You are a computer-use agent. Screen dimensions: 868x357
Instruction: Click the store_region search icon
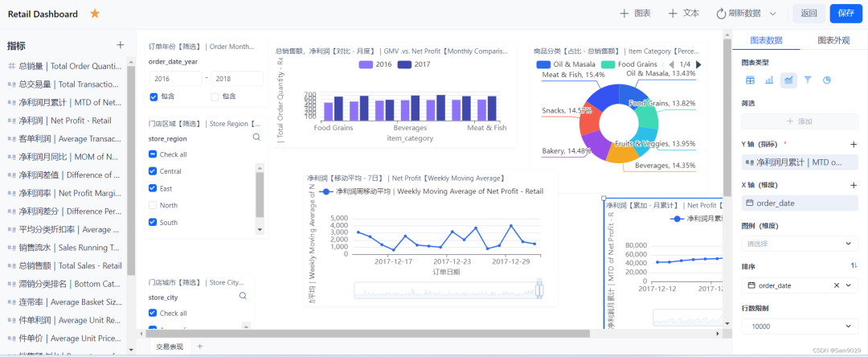256,137
